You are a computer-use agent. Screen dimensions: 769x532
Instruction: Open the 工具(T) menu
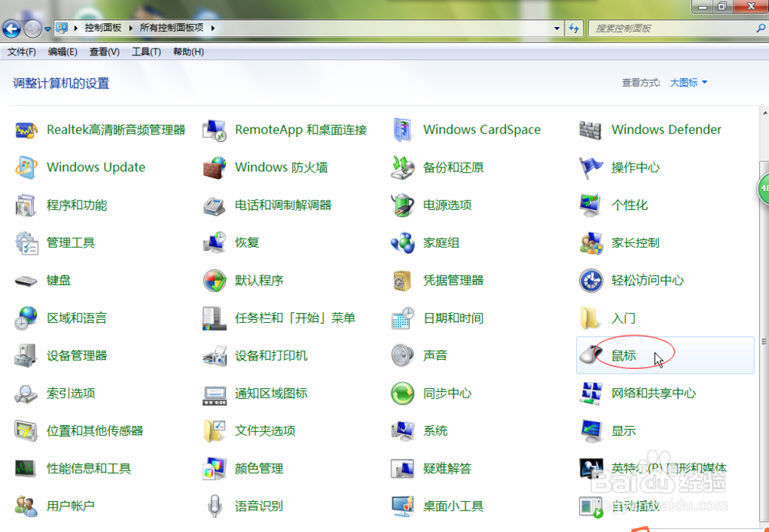click(146, 52)
